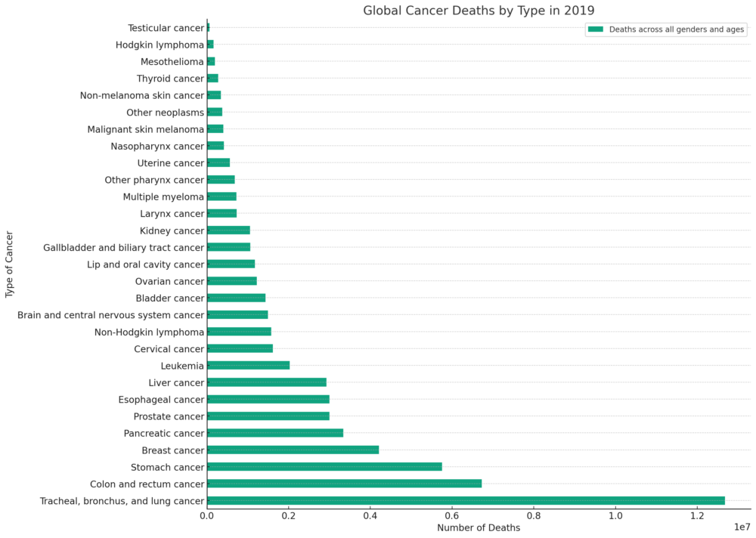
Task: Click the x-axis tick value 0.0
Action: (207, 515)
